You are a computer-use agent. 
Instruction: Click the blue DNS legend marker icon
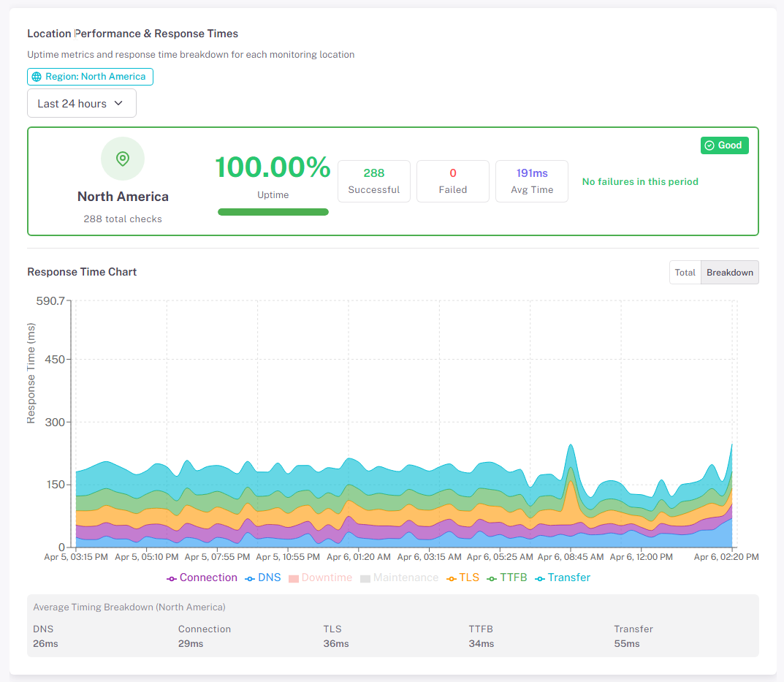tap(250, 578)
